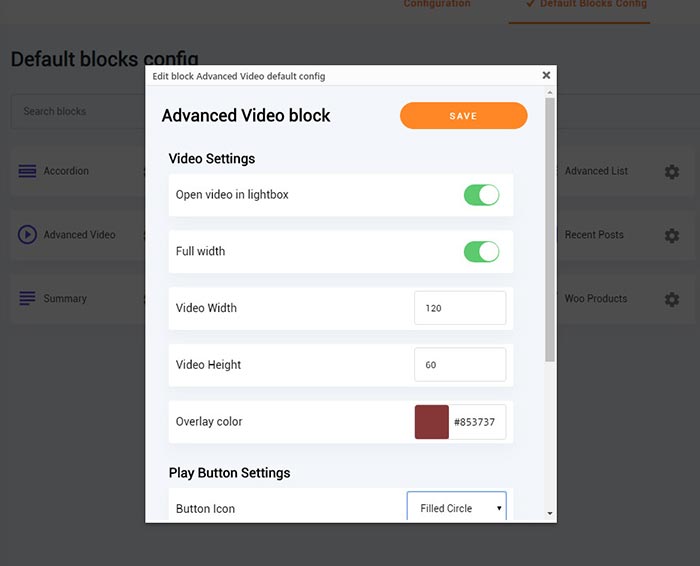Image resolution: width=700 pixels, height=566 pixels.
Task: Click the Video Height input field
Action: 459,365
